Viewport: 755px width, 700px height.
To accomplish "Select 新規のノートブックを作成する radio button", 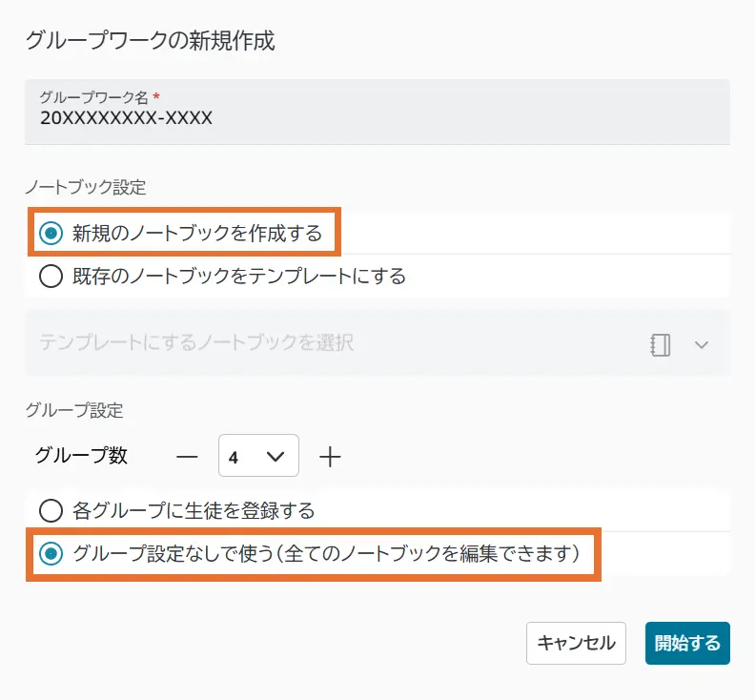I will coord(51,233).
